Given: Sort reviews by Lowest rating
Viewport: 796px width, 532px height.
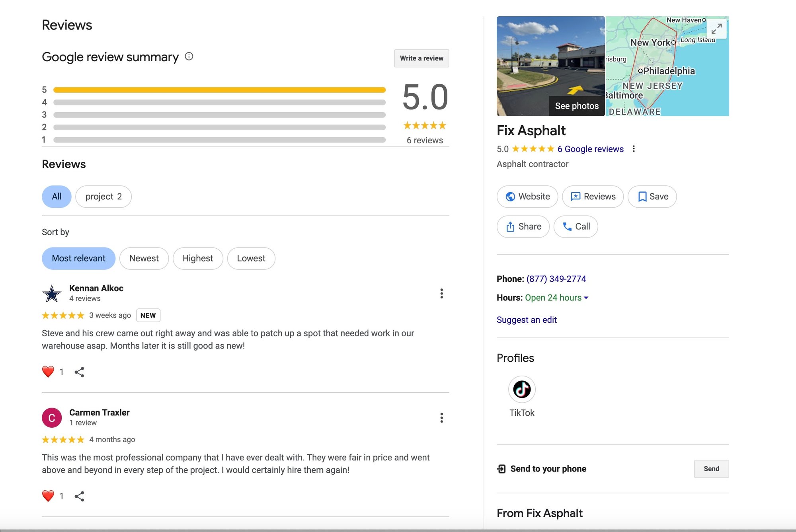Looking at the screenshot, I should [x=251, y=258].
